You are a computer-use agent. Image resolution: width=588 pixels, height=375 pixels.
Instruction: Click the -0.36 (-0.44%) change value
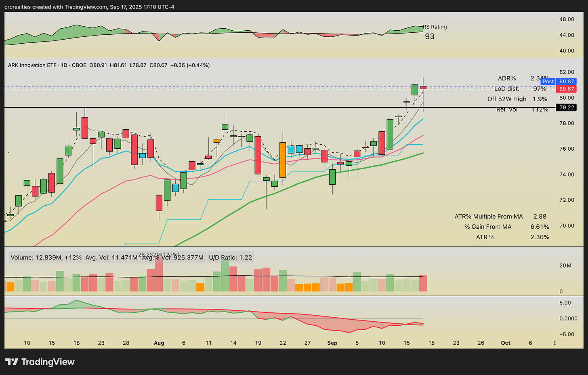point(190,65)
